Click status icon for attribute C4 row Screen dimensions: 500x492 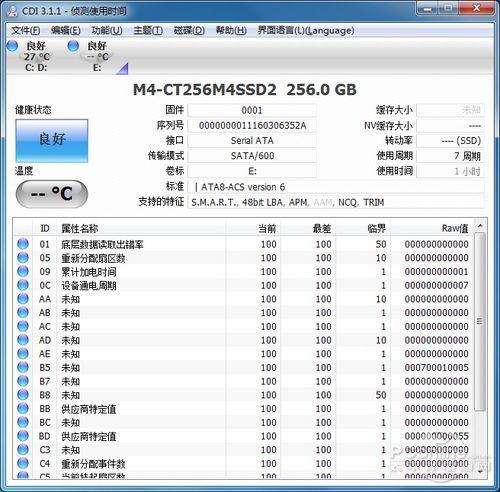click(x=23, y=463)
